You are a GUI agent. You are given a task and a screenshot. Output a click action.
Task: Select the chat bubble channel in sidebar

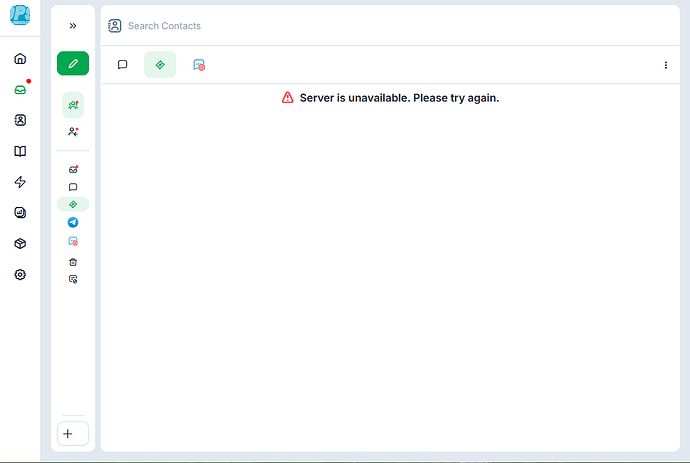pos(73,187)
